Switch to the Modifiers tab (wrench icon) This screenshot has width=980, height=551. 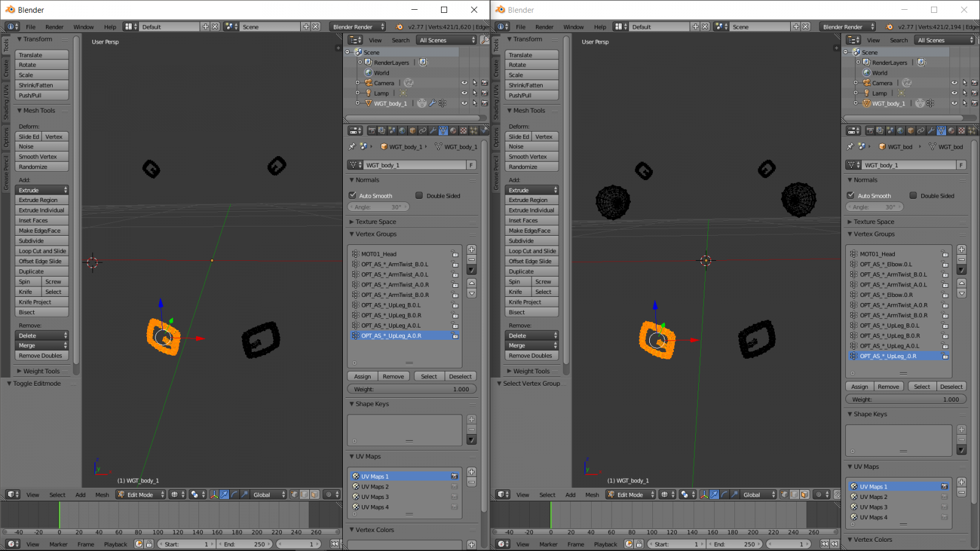433,130
